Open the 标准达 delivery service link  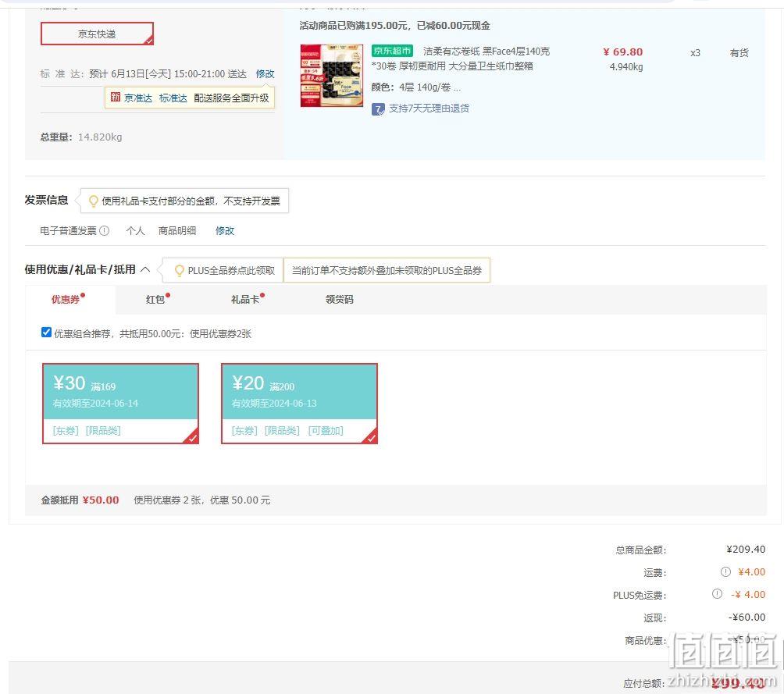[x=173, y=98]
